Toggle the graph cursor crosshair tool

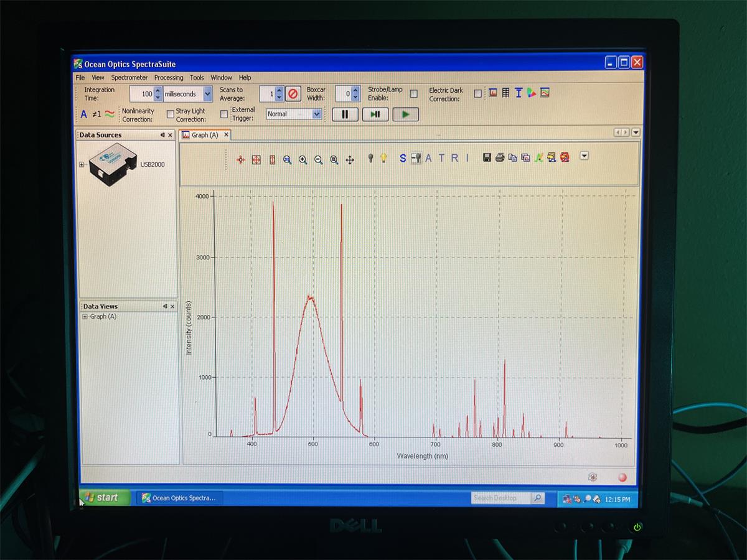pos(241,159)
